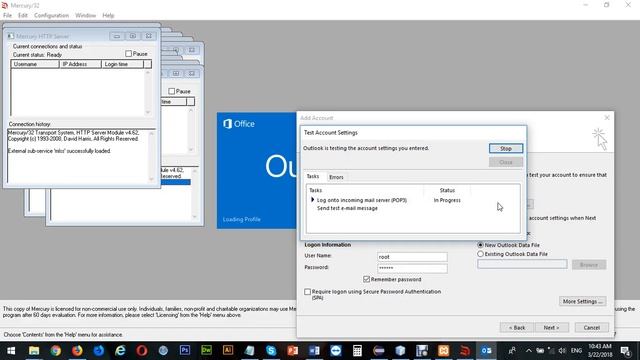
Task: Toggle Remember password checkbox
Action: coord(367,280)
